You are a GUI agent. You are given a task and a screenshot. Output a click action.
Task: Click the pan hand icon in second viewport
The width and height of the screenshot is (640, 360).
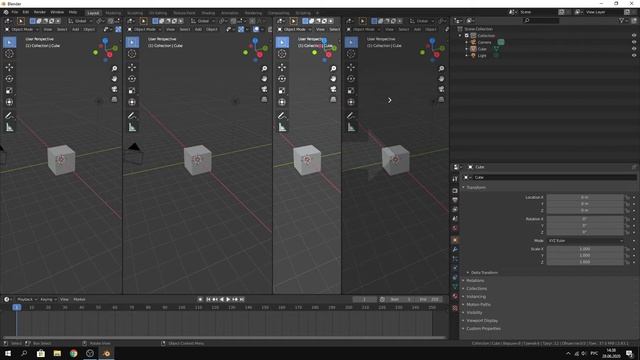point(264,78)
